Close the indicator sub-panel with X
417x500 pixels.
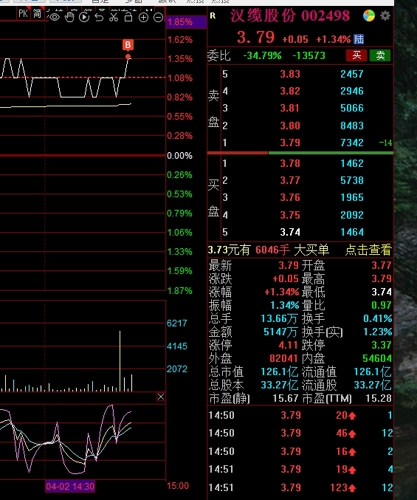[161, 397]
